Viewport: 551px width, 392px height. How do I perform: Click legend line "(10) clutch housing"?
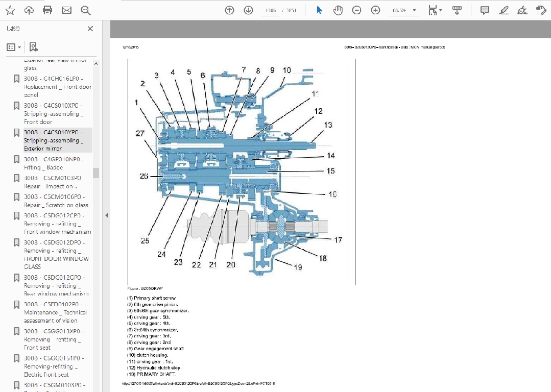click(x=148, y=355)
